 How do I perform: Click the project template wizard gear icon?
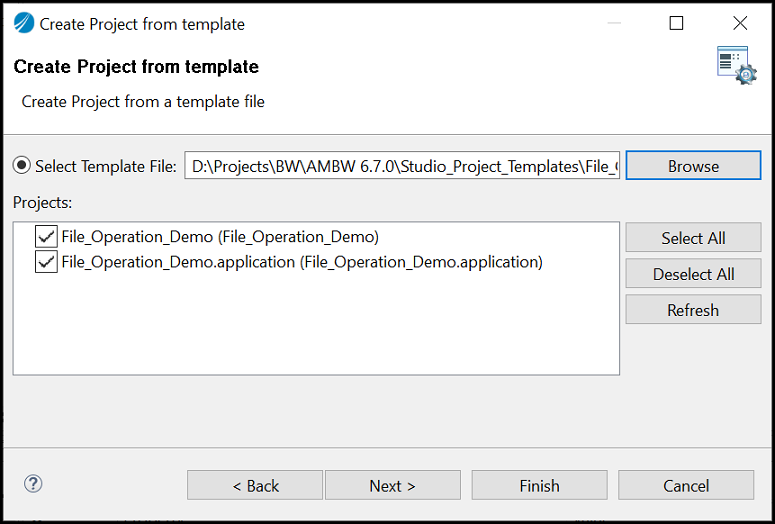tap(737, 65)
